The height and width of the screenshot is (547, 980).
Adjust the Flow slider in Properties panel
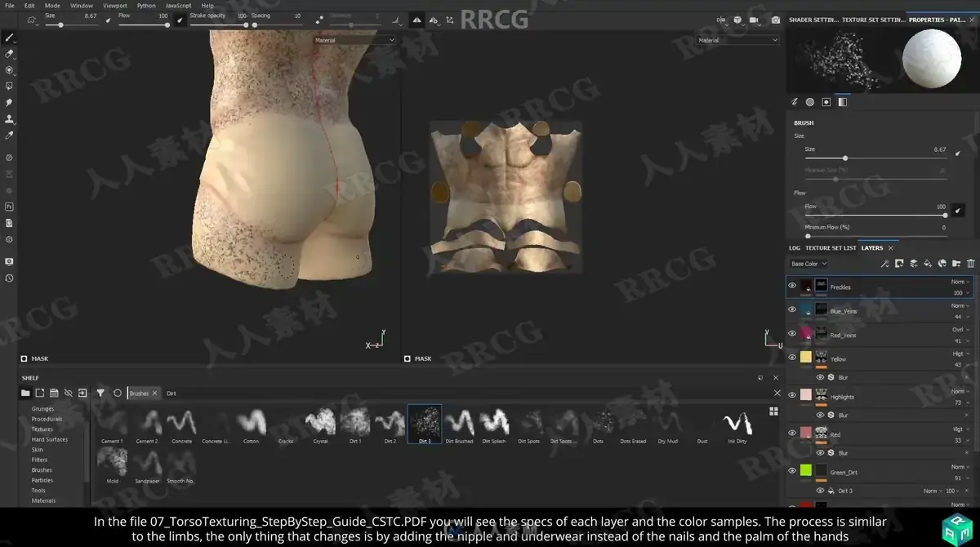click(x=875, y=216)
